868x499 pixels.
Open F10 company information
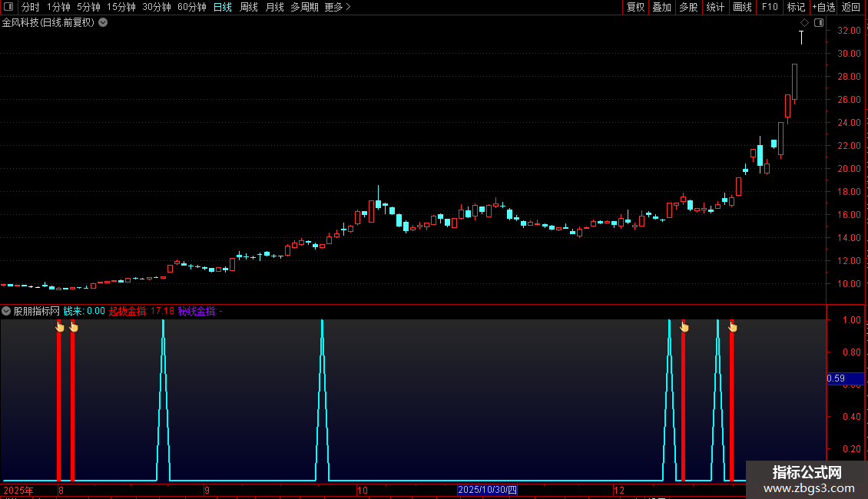(x=770, y=7)
